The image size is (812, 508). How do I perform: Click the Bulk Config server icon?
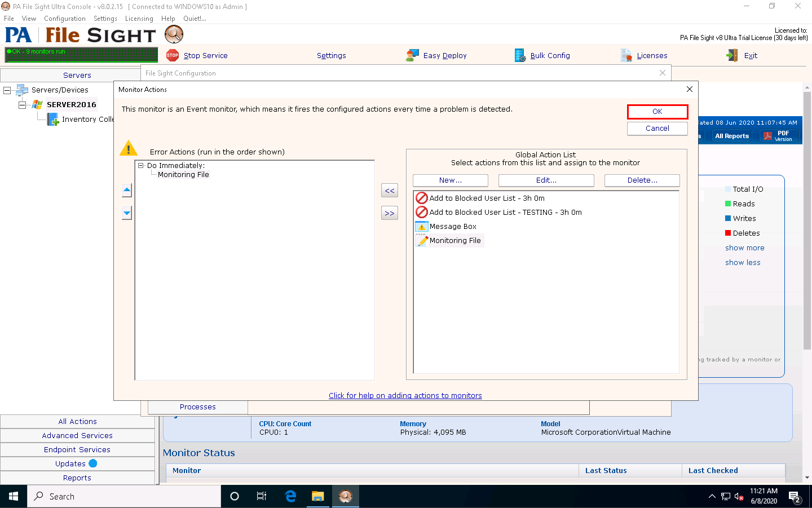click(x=520, y=55)
